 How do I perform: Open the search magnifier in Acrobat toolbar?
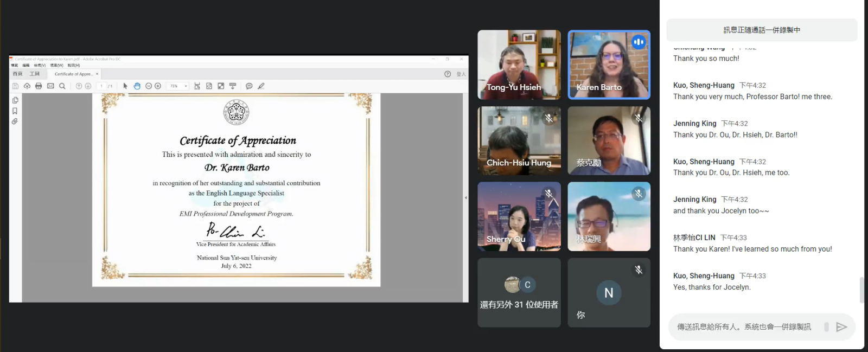[x=62, y=86]
